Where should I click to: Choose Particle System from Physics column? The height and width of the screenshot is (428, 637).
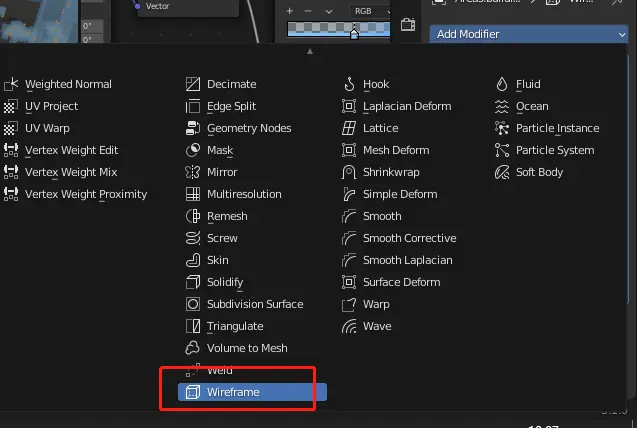click(555, 150)
